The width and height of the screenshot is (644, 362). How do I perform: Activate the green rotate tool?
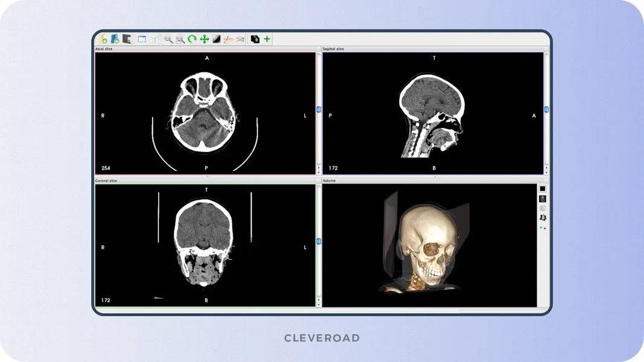[192, 39]
